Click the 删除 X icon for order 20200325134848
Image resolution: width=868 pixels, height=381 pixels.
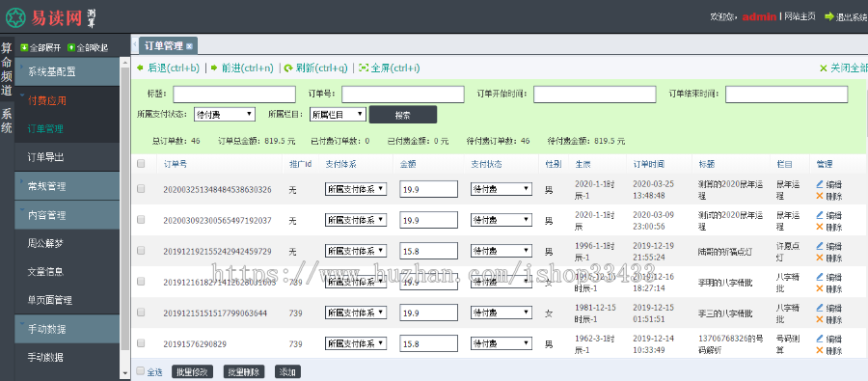[x=819, y=196]
